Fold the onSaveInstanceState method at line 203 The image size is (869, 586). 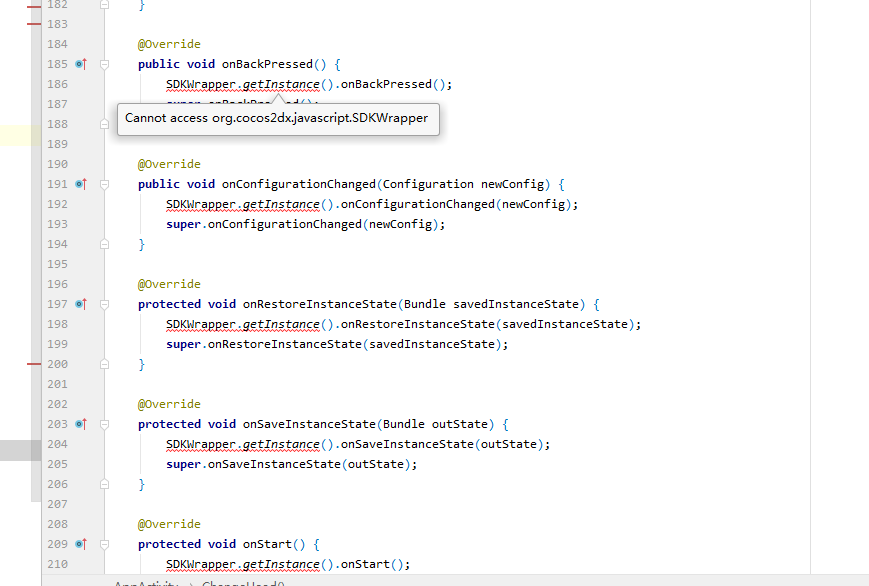(104, 424)
